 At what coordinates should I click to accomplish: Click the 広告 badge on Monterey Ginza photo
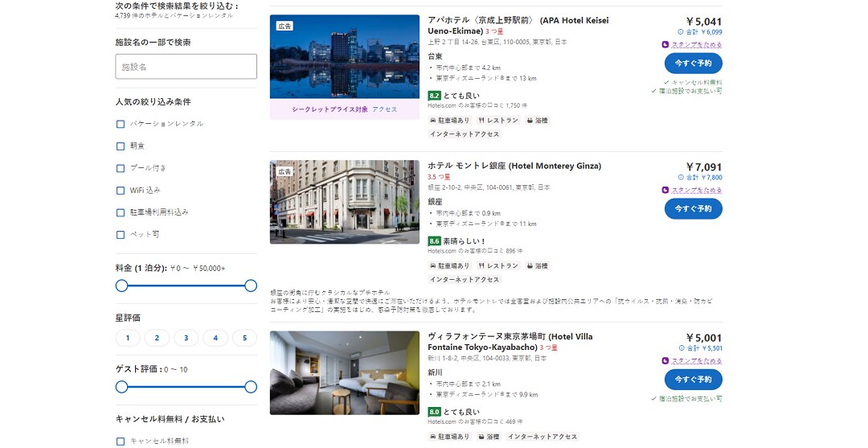285,171
